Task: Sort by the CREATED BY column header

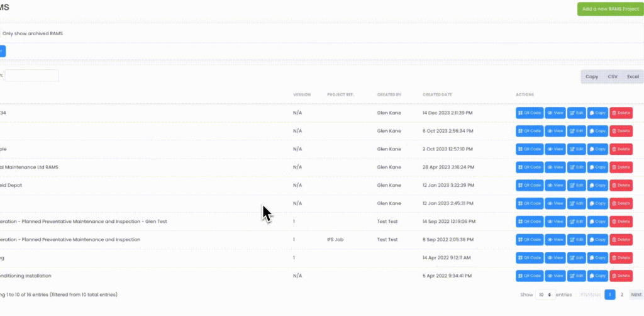Action: tap(389, 94)
